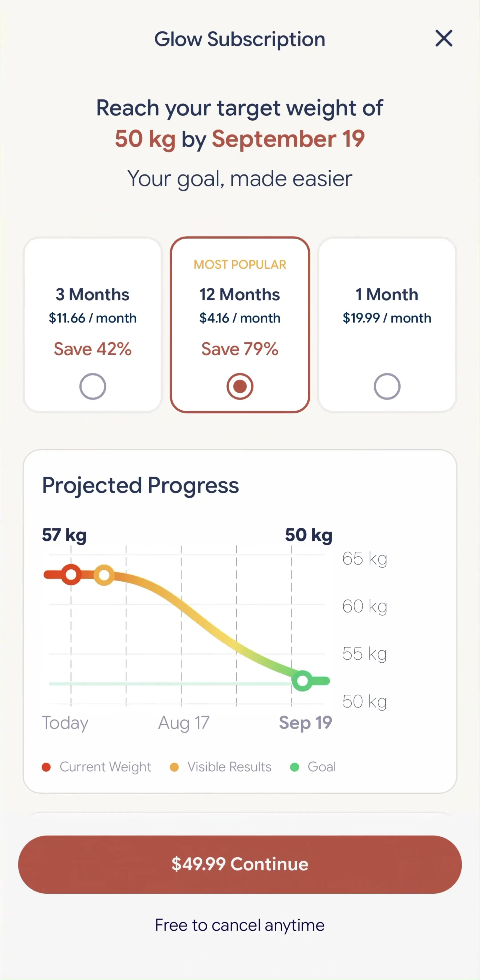Tap the Free to cancel anytime text
The width and height of the screenshot is (480, 980).
[240, 925]
